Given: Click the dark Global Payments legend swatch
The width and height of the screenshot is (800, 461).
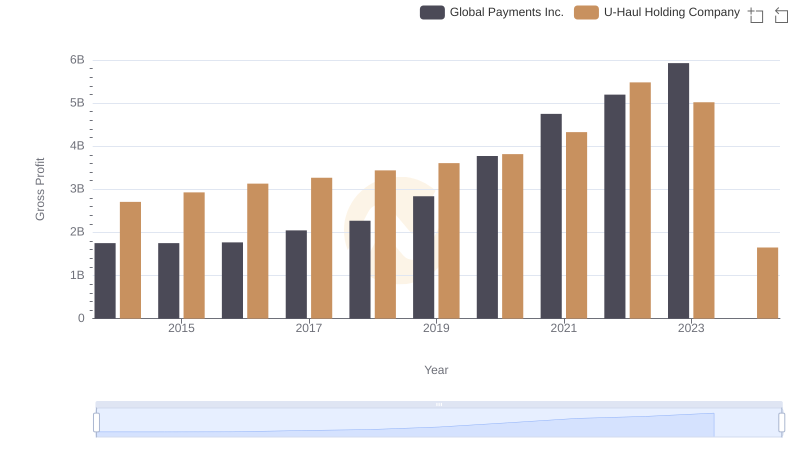Looking at the screenshot, I should click(432, 12).
